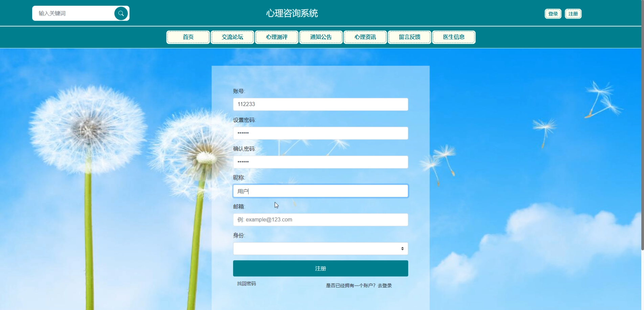This screenshot has height=310, width=644.
Task: Open 心理测评 navigation item
Action: click(x=277, y=37)
